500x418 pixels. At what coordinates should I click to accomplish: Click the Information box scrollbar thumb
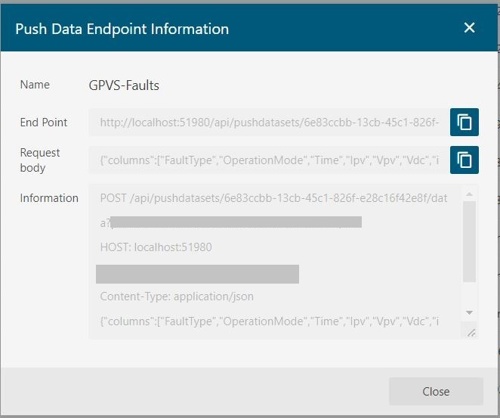pyautogui.click(x=469, y=242)
